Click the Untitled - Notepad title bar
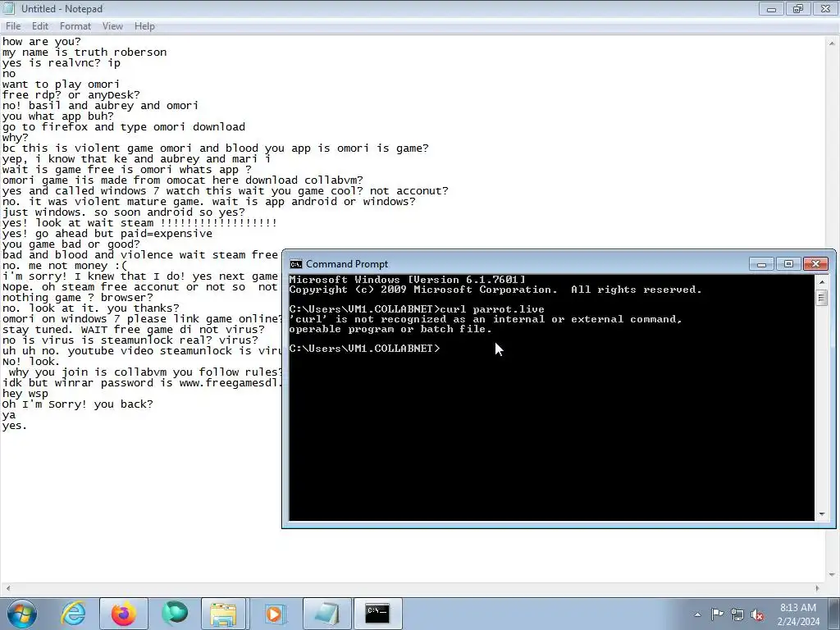The image size is (840, 630). [x=375, y=8]
